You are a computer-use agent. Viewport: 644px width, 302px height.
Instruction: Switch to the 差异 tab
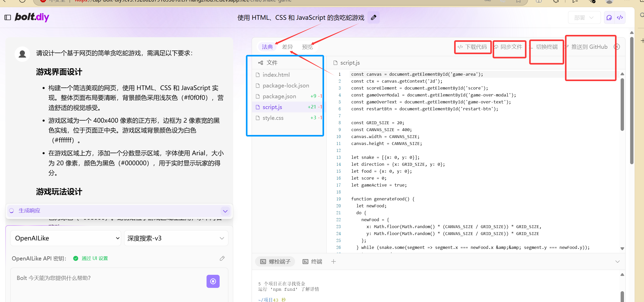click(x=287, y=47)
